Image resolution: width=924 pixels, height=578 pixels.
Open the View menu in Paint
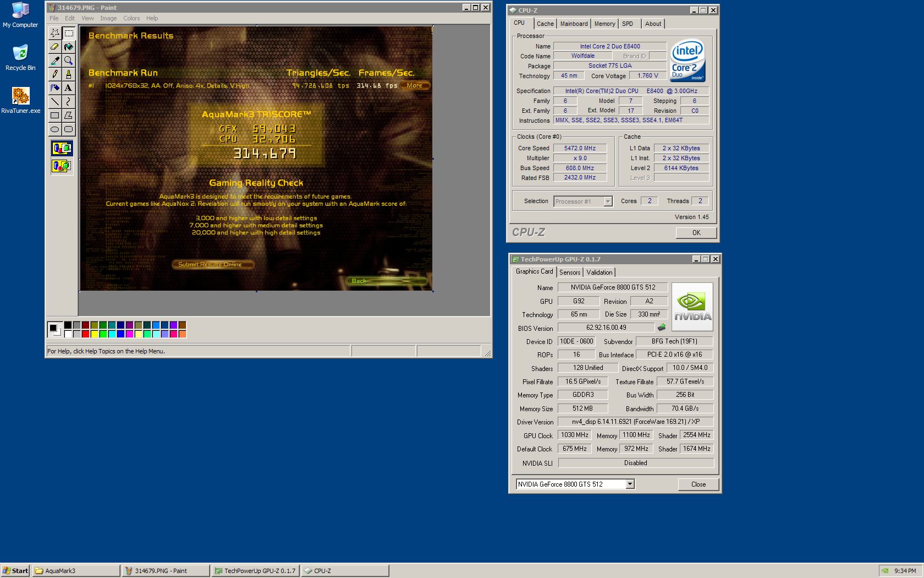(87, 18)
